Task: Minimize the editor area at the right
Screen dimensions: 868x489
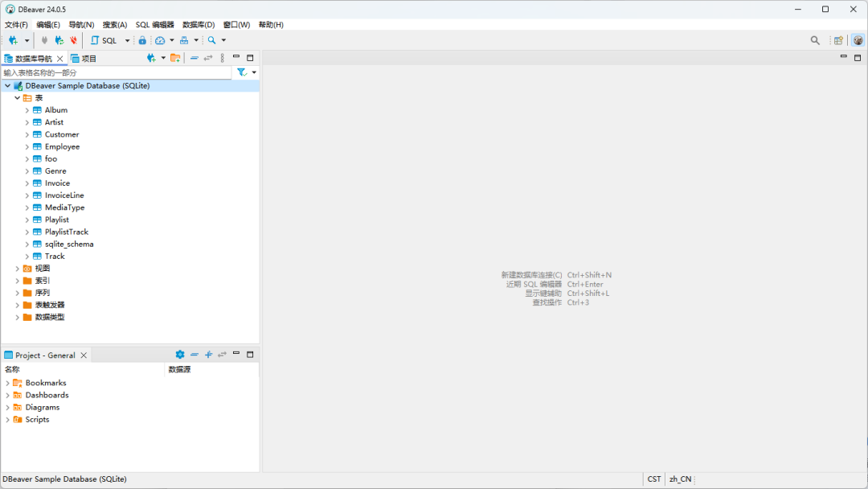Action: [844, 56]
